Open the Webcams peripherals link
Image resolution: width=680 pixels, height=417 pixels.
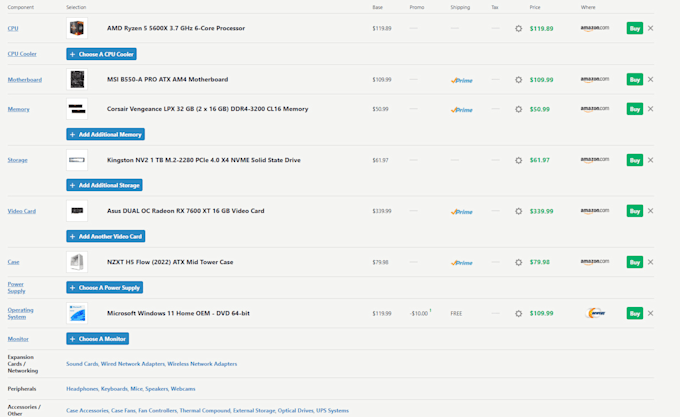(x=183, y=389)
